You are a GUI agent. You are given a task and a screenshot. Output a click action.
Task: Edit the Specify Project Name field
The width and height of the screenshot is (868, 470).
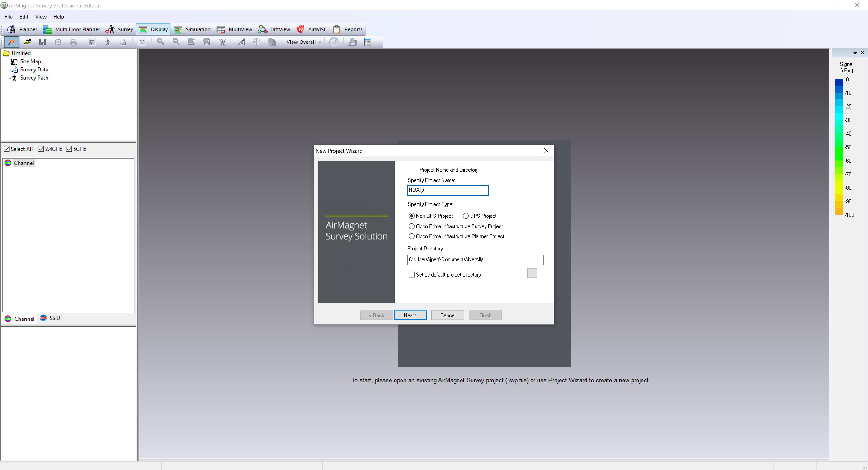[448, 190]
